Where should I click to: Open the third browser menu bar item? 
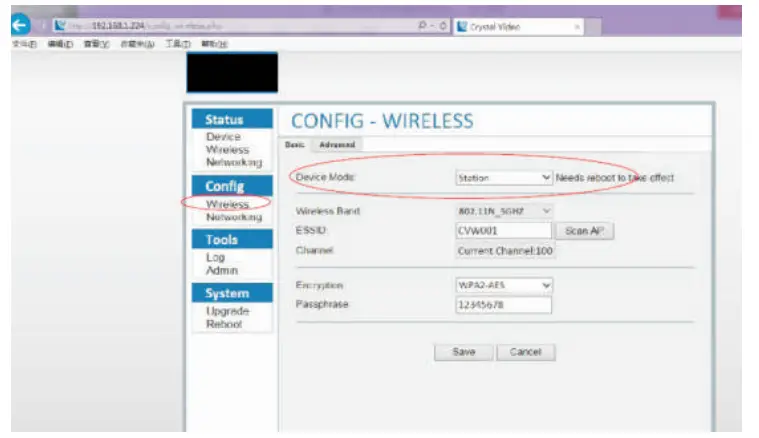click(96, 44)
